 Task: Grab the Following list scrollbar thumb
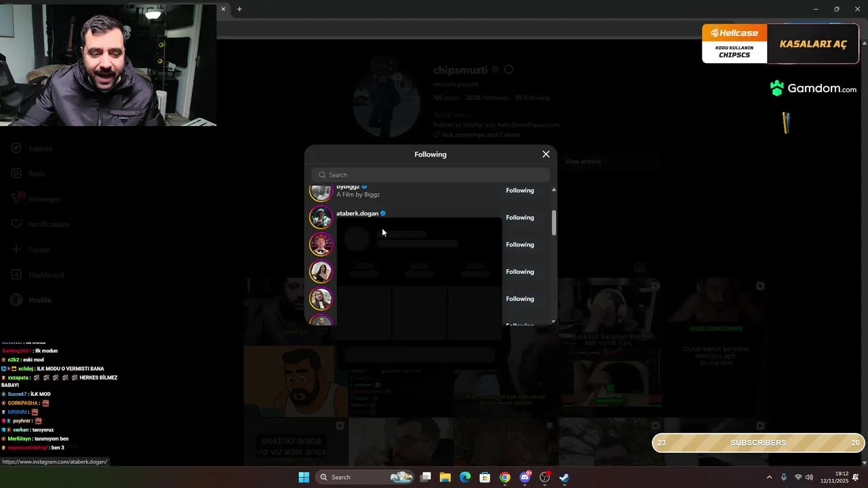point(554,223)
